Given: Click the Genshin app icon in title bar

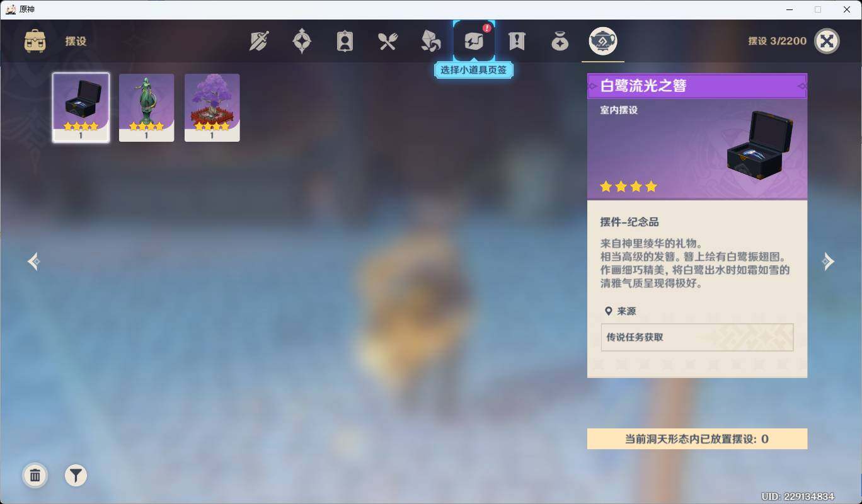Looking at the screenshot, I should [x=11, y=9].
